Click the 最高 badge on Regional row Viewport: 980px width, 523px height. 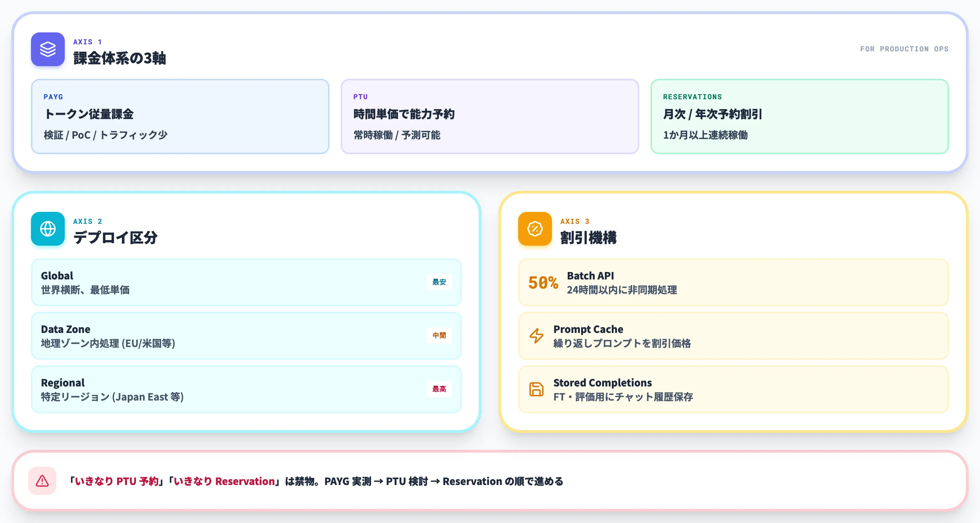(439, 389)
